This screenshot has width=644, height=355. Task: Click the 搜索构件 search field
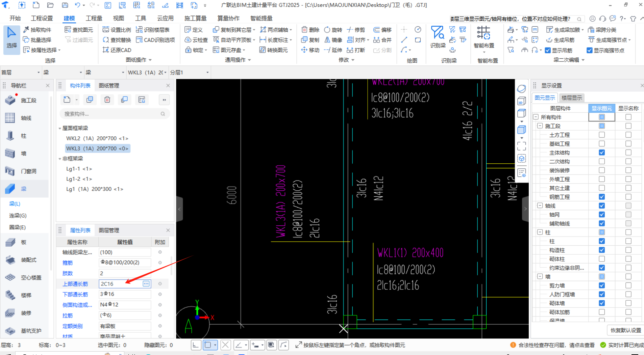pos(115,114)
